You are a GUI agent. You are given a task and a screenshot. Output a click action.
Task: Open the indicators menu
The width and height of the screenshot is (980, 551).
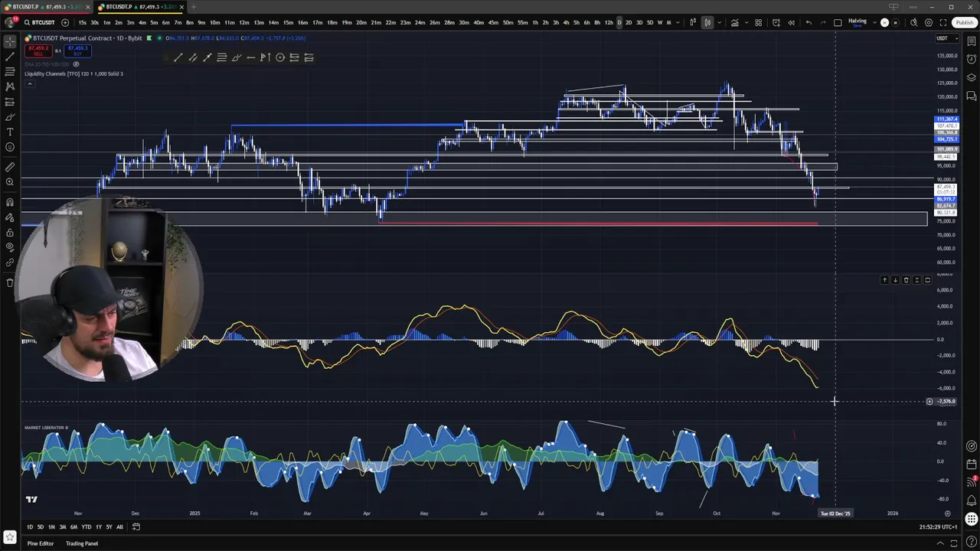tap(735, 23)
